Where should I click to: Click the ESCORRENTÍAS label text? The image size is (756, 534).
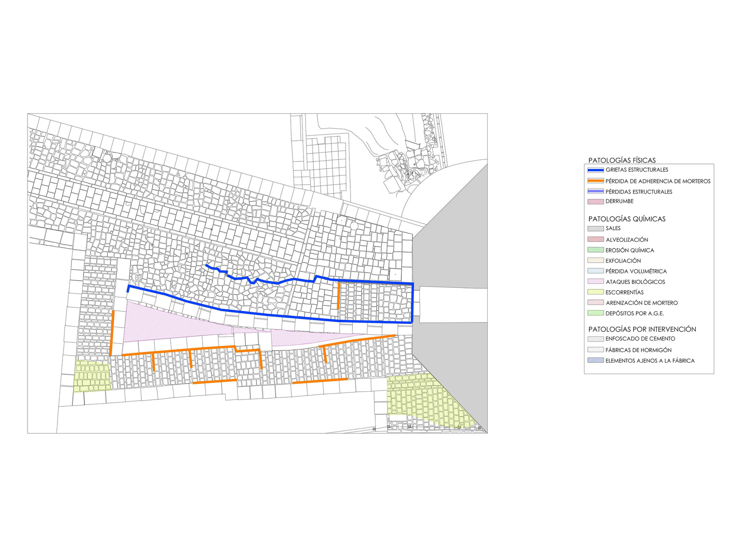point(624,292)
